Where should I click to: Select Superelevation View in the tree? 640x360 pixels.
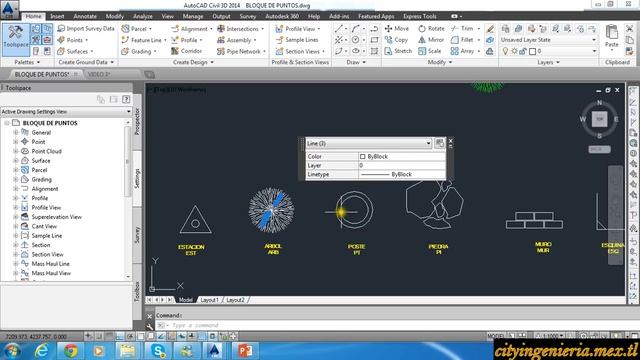click(x=57, y=217)
